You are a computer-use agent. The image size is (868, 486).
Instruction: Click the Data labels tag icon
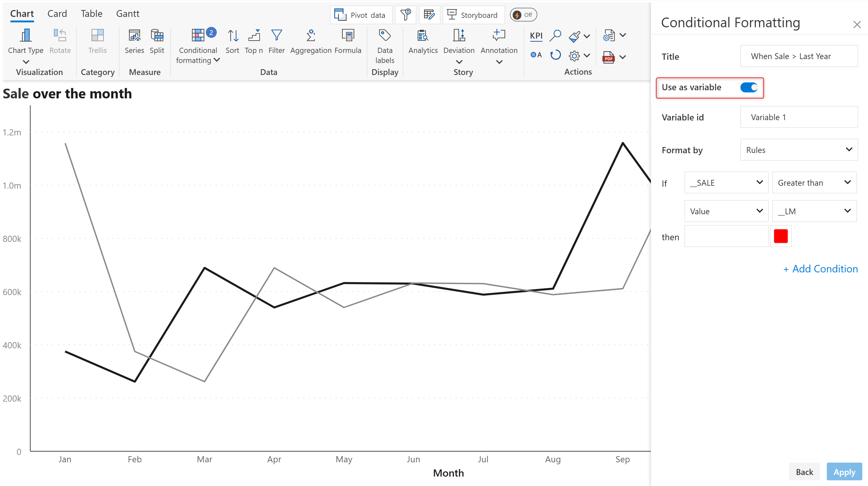click(385, 35)
